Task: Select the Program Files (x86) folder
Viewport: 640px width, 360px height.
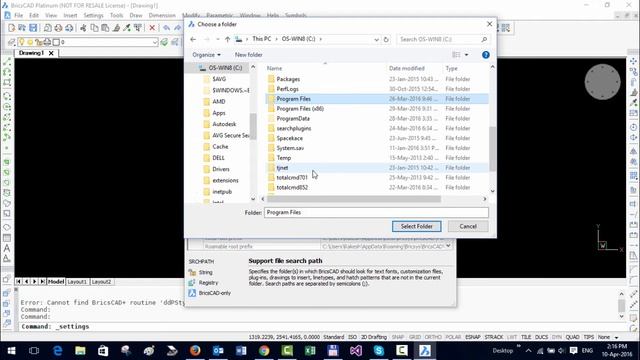Action: pyautogui.click(x=300, y=109)
